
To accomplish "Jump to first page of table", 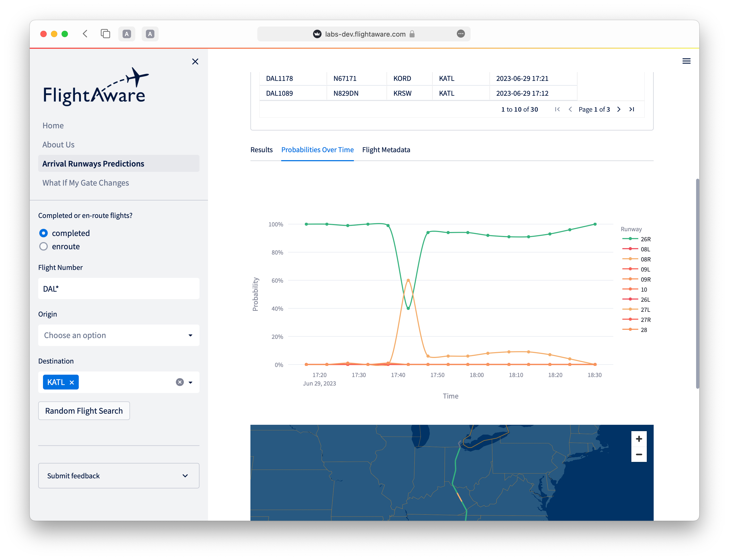I will click(557, 109).
